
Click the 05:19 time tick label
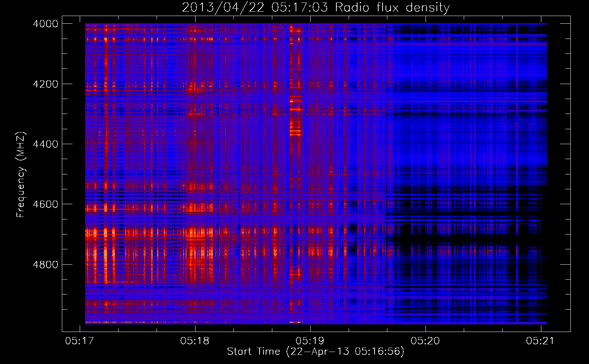(x=310, y=341)
